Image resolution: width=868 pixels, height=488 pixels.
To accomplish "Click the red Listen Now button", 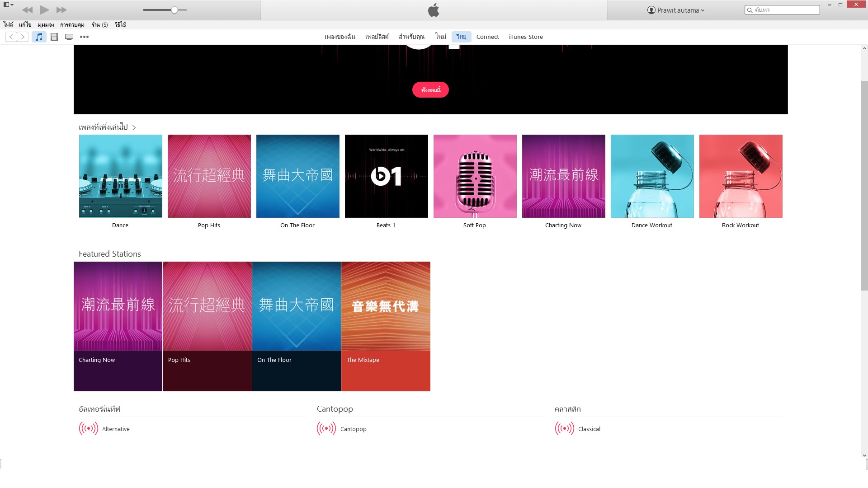I will tap(430, 89).
